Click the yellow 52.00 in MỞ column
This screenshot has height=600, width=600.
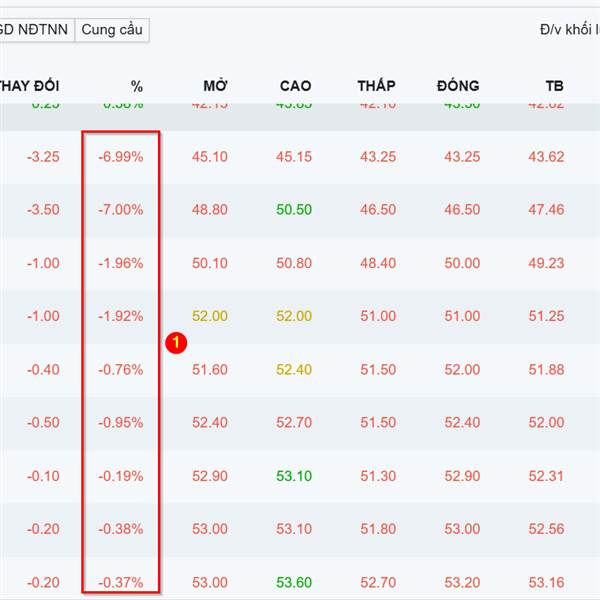click(210, 316)
